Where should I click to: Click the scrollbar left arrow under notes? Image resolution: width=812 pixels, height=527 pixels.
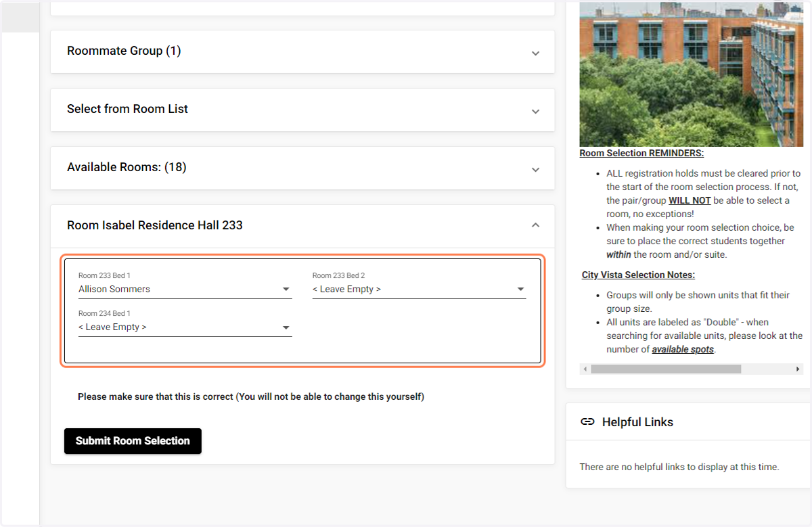point(585,369)
